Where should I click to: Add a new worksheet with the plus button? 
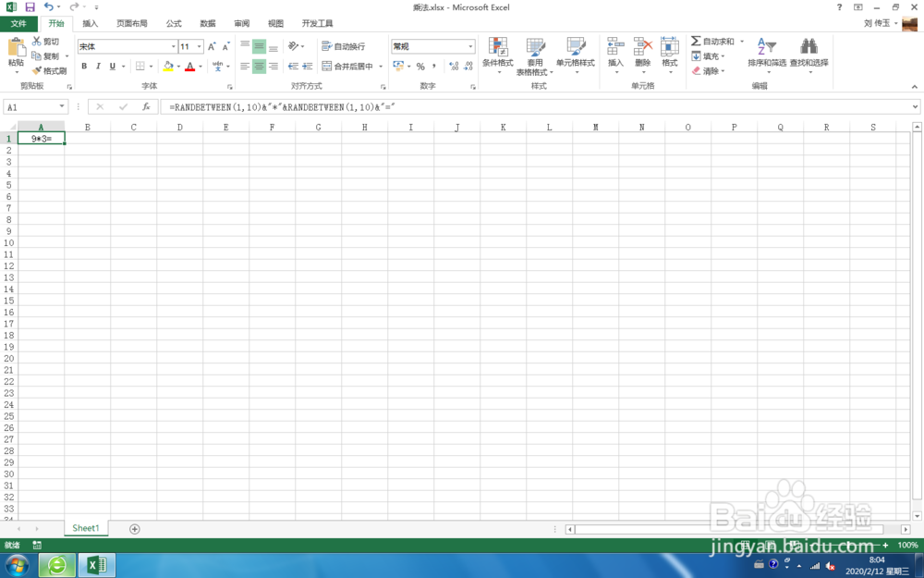click(135, 527)
